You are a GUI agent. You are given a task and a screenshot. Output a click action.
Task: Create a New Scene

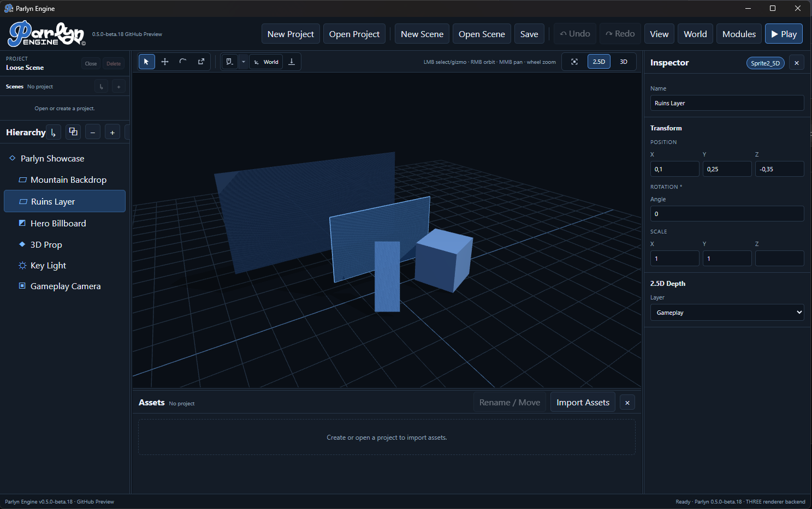(422, 34)
